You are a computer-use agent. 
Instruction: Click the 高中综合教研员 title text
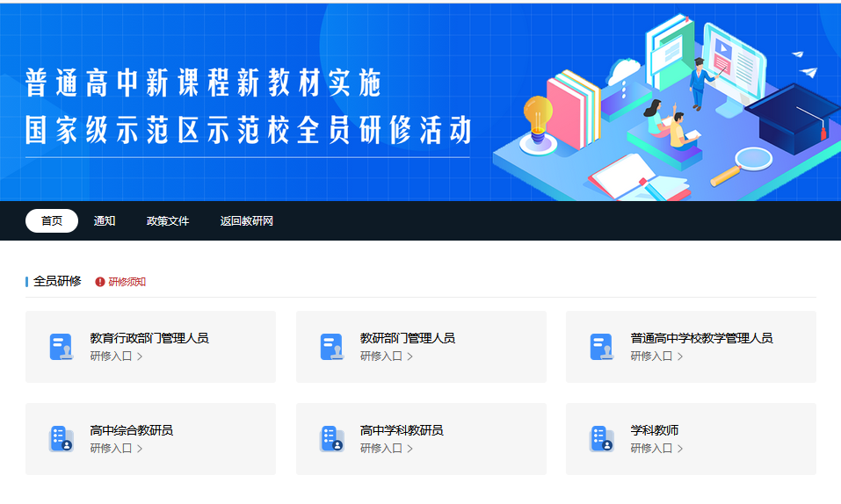(132, 430)
